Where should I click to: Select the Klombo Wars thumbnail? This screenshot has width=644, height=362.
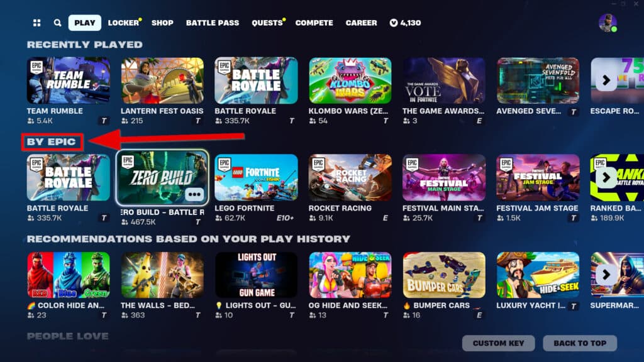[x=350, y=80]
